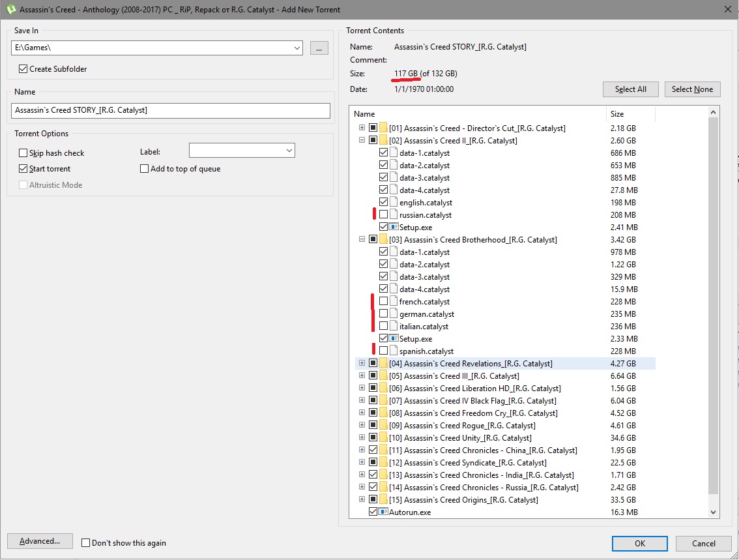The height and width of the screenshot is (560, 739).
Task: Click folder icon of [01] Assassin's Creed Director's Cut
Action: click(383, 128)
